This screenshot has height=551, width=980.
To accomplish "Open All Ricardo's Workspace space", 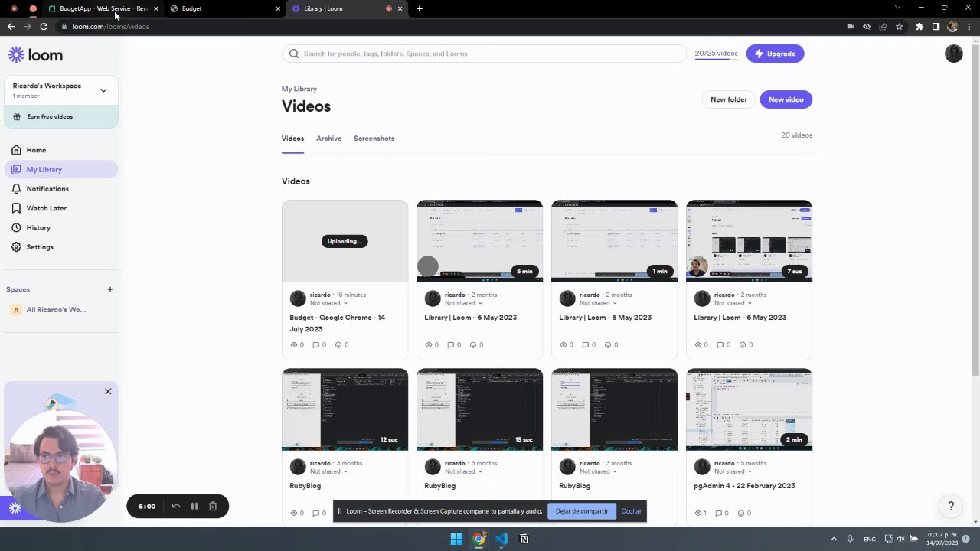I will (x=56, y=310).
